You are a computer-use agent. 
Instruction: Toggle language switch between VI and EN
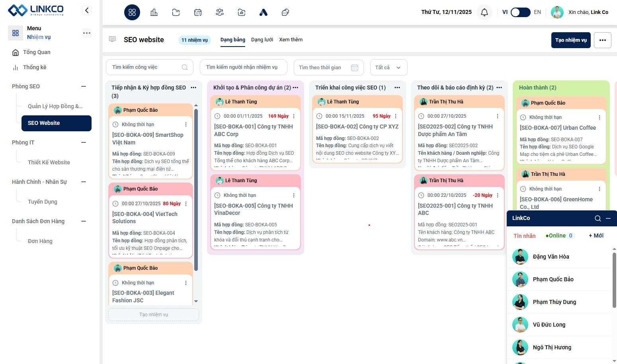520,12
